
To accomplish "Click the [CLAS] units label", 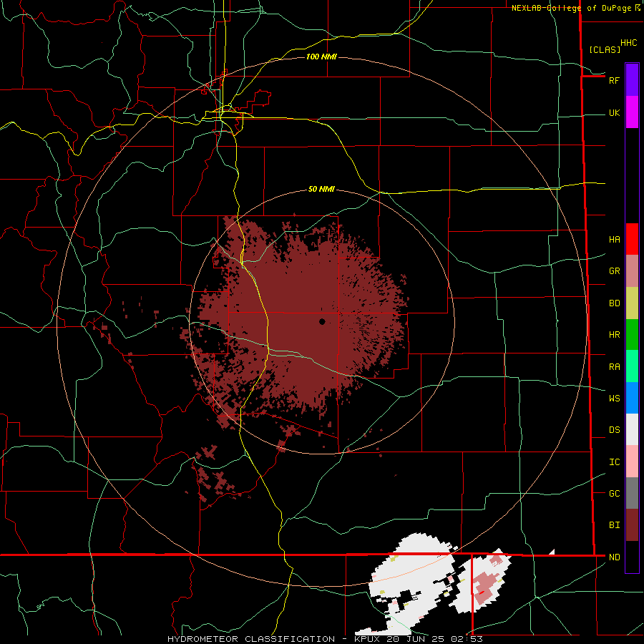I will [605, 49].
